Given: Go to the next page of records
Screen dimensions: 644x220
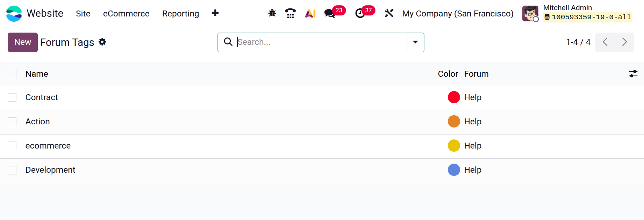Looking at the screenshot, I should click(x=624, y=42).
